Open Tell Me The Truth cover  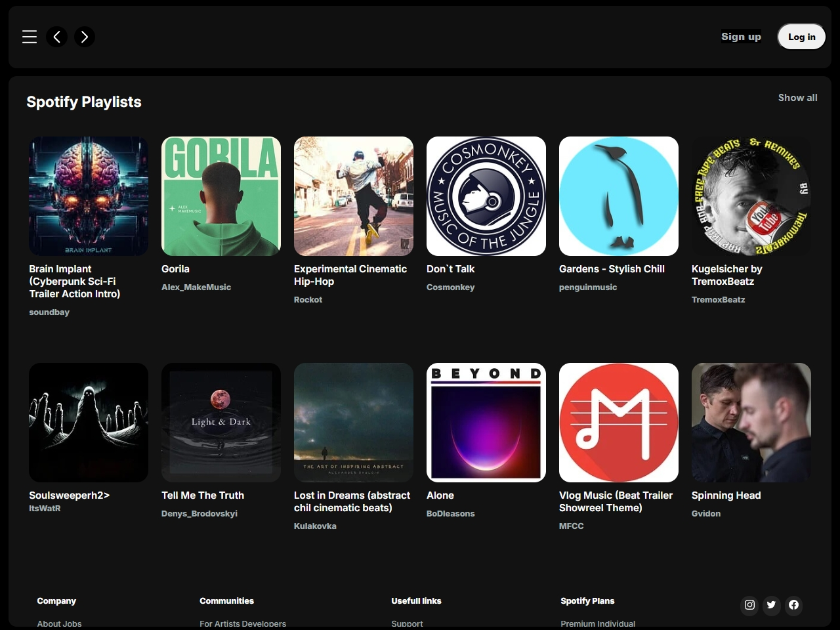(221, 423)
